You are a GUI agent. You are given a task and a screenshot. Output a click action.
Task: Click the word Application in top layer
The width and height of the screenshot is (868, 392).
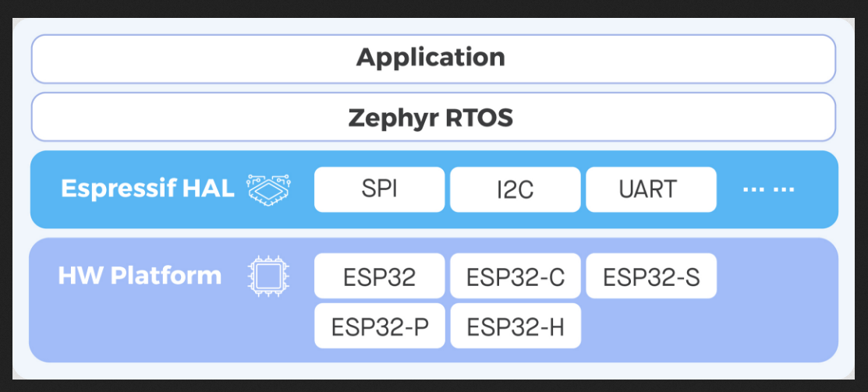(430, 58)
